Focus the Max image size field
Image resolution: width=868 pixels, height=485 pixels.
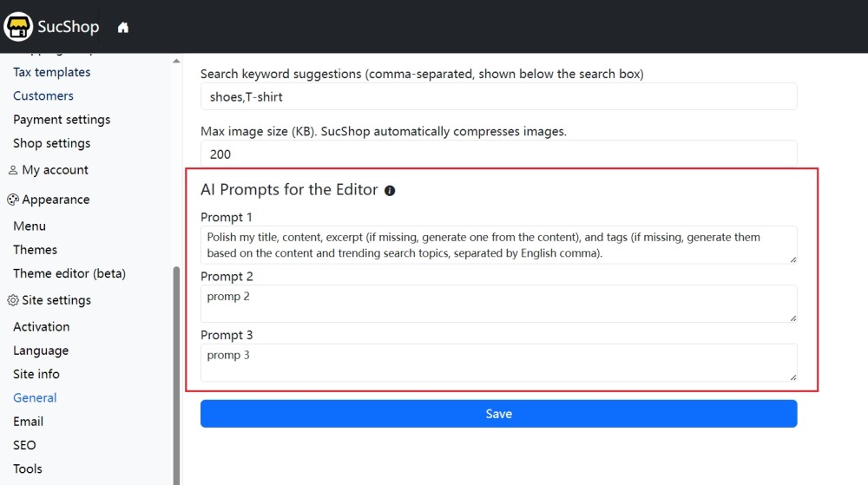498,154
